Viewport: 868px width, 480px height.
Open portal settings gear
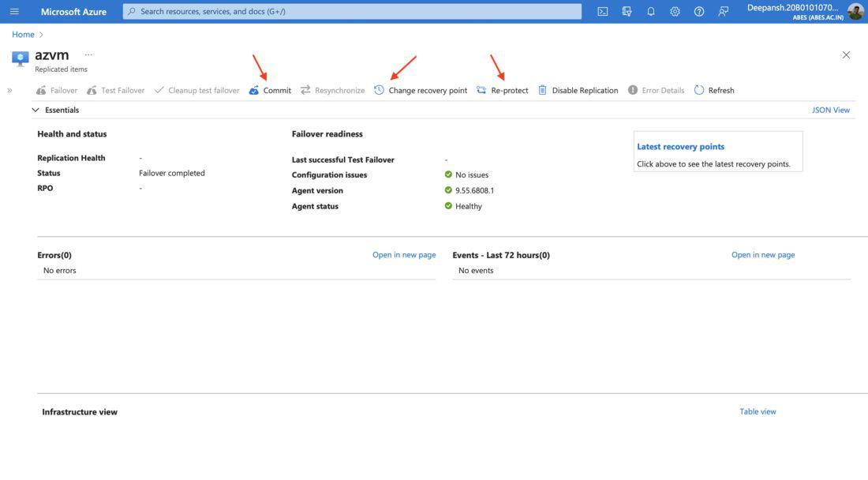pyautogui.click(x=675, y=12)
